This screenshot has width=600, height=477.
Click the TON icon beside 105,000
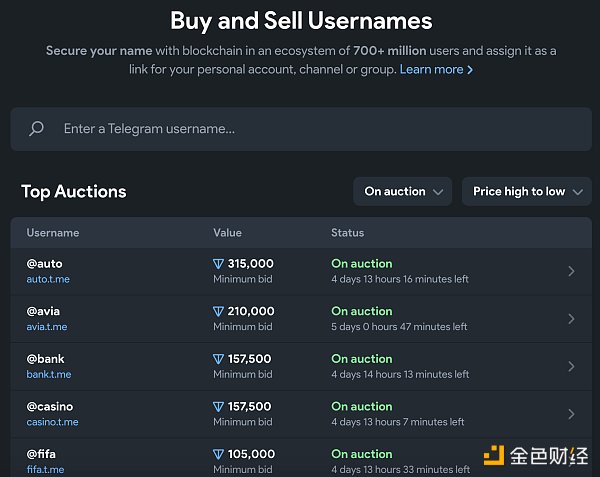[219, 454]
